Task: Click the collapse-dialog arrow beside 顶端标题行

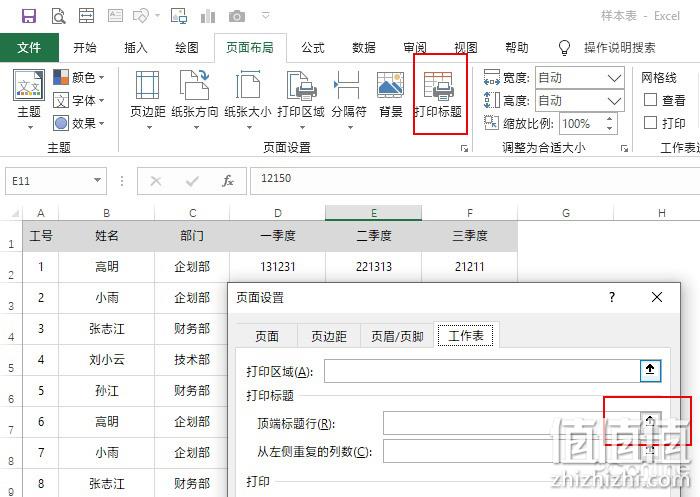Action: tap(650, 422)
